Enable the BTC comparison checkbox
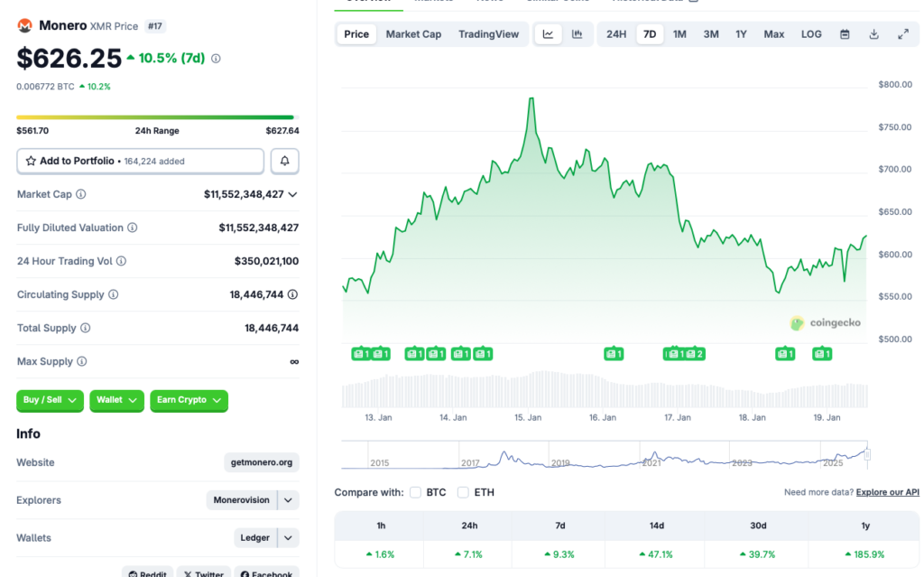The width and height of the screenshot is (924, 577). click(414, 492)
